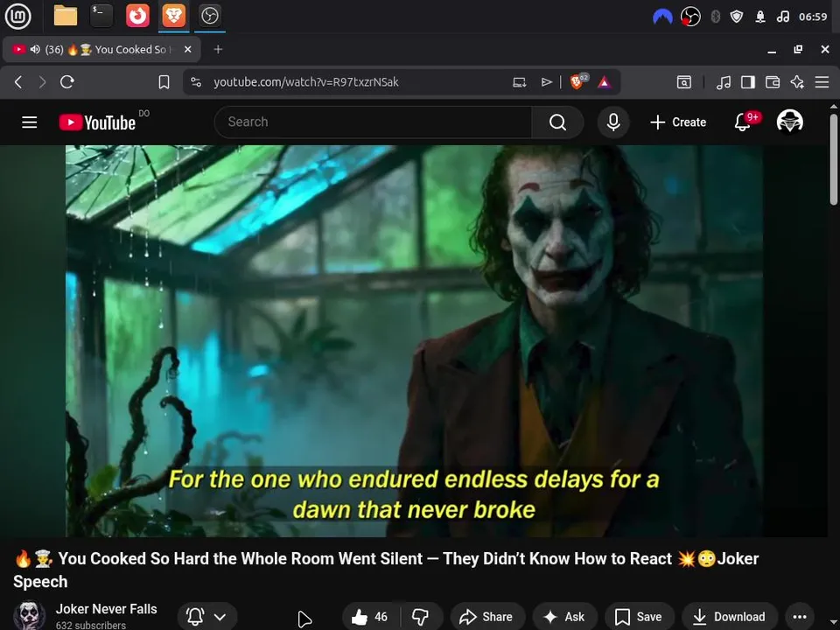Open a new browser tab

tap(218, 49)
